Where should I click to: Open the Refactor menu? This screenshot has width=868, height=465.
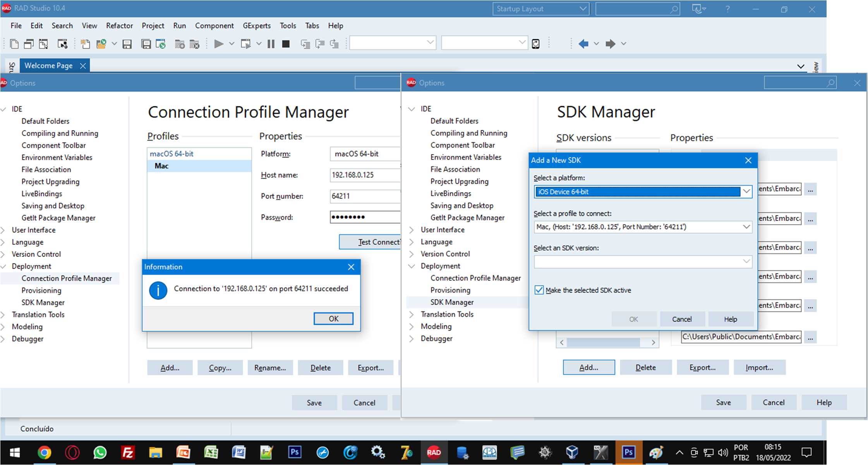(120, 26)
